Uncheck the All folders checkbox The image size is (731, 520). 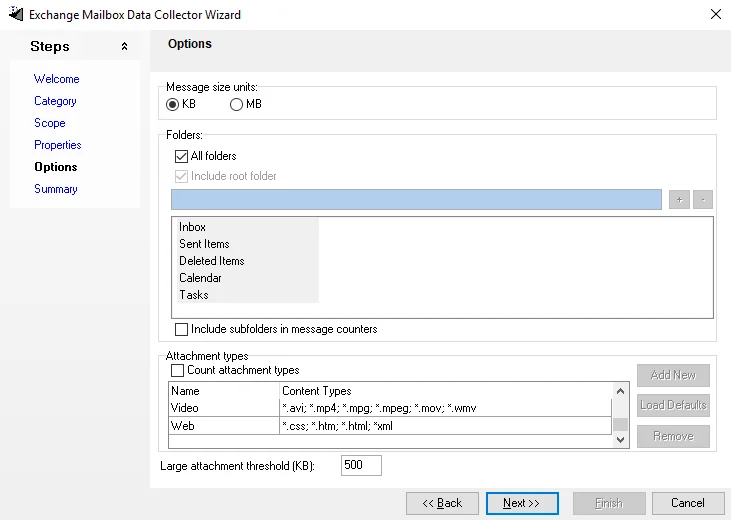tap(181, 156)
